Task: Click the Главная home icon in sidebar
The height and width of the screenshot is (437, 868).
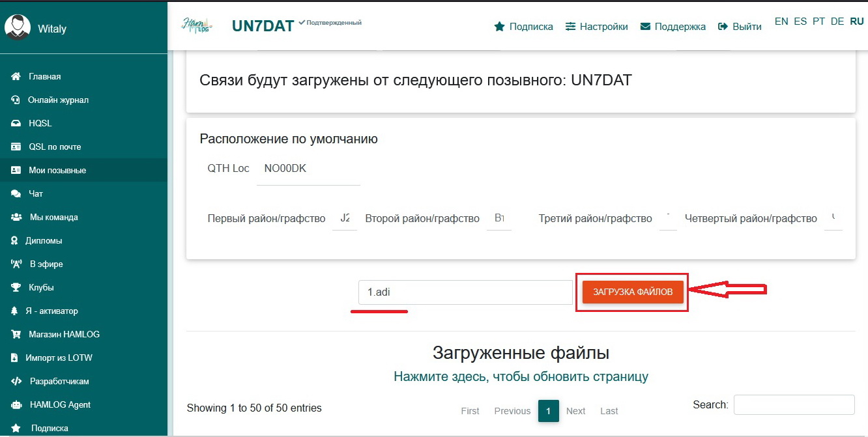Action: tap(16, 77)
